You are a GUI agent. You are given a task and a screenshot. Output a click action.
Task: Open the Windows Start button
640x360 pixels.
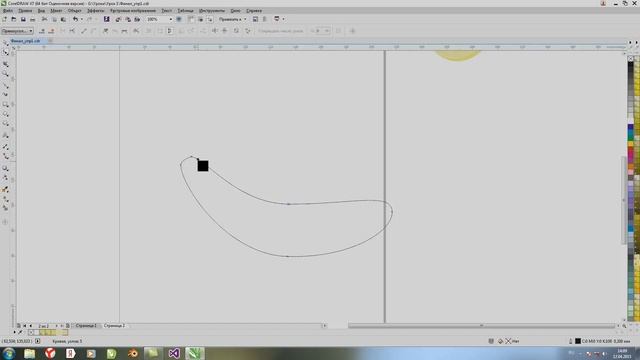click(x=9, y=353)
